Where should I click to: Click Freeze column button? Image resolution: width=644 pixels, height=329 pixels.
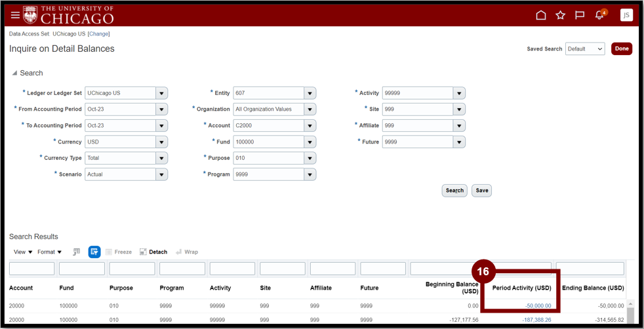point(119,252)
